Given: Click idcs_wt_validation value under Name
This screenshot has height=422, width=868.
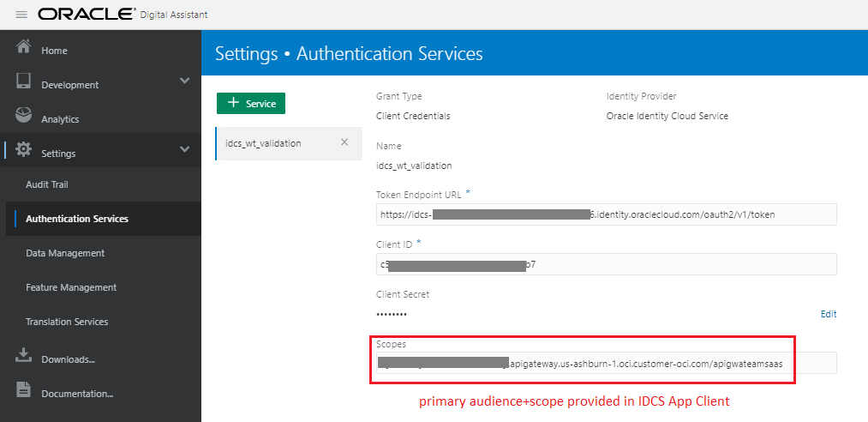Looking at the screenshot, I should click(x=414, y=165).
